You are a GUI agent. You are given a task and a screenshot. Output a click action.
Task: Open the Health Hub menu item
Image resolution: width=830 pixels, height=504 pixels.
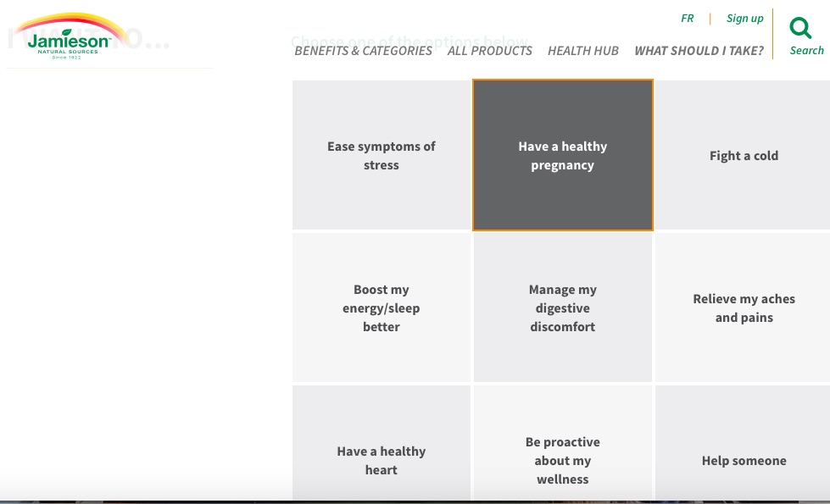[582, 51]
